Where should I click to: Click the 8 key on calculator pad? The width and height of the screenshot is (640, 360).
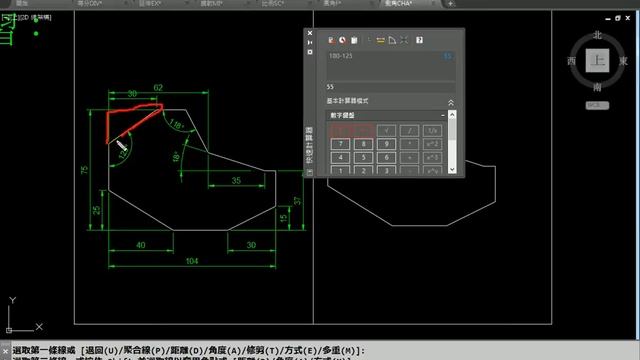[363, 144]
